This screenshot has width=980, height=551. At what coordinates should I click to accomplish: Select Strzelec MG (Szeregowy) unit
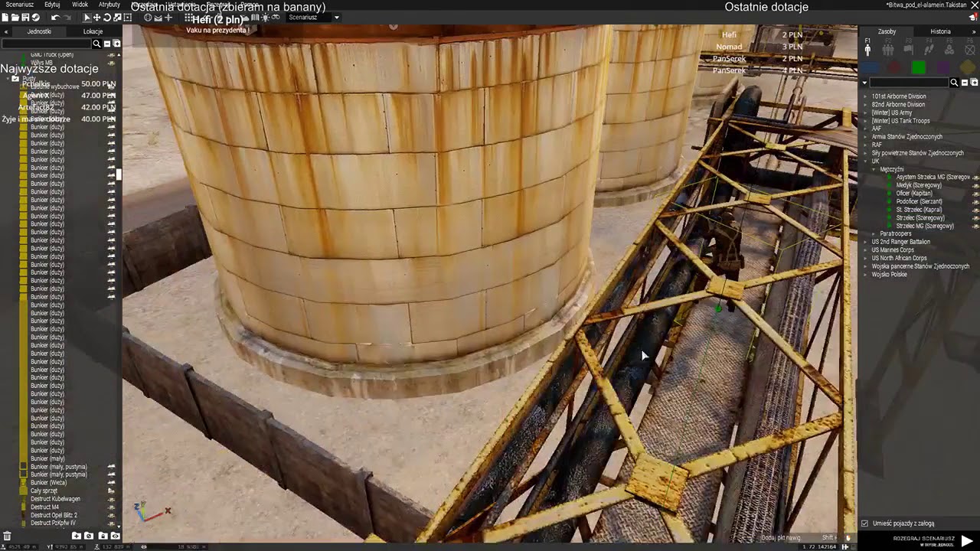pyautogui.click(x=925, y=226)
